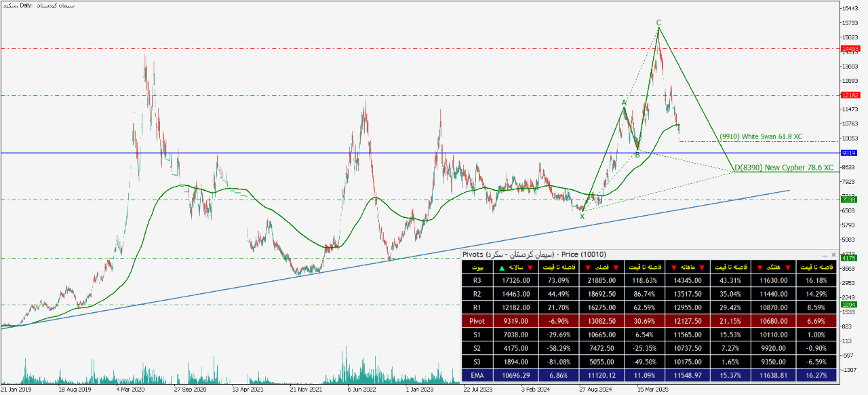The image size is (868, 395).
Task: Click red arrow left of فصلی header
Action: [587, 267]
